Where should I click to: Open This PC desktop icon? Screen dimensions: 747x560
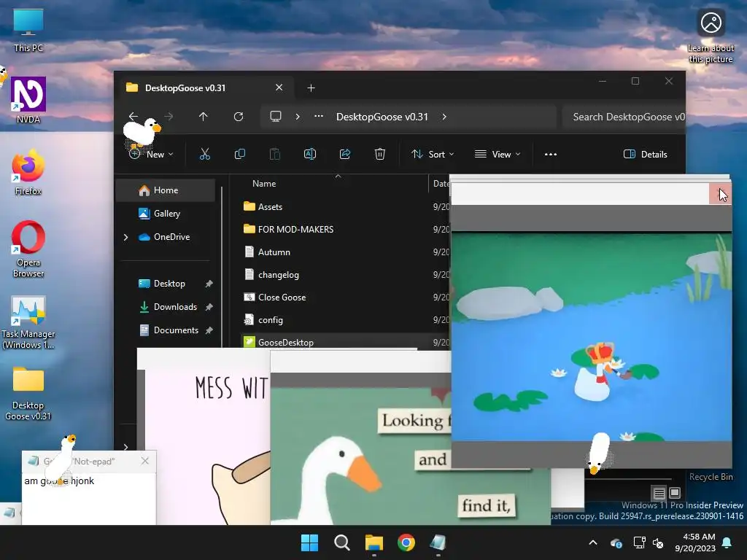[28, 30]
